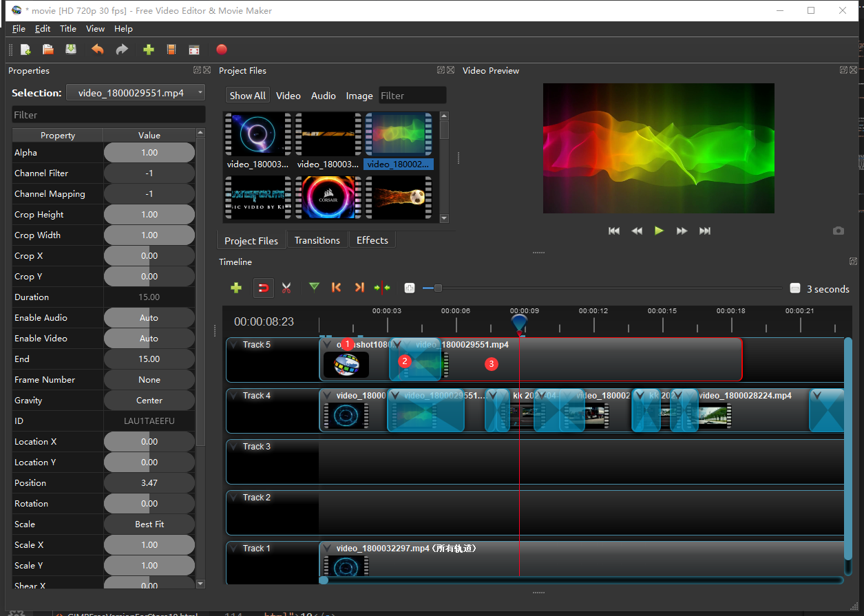
Task: Export video with the red circle button
Action: tap(222, 50)
